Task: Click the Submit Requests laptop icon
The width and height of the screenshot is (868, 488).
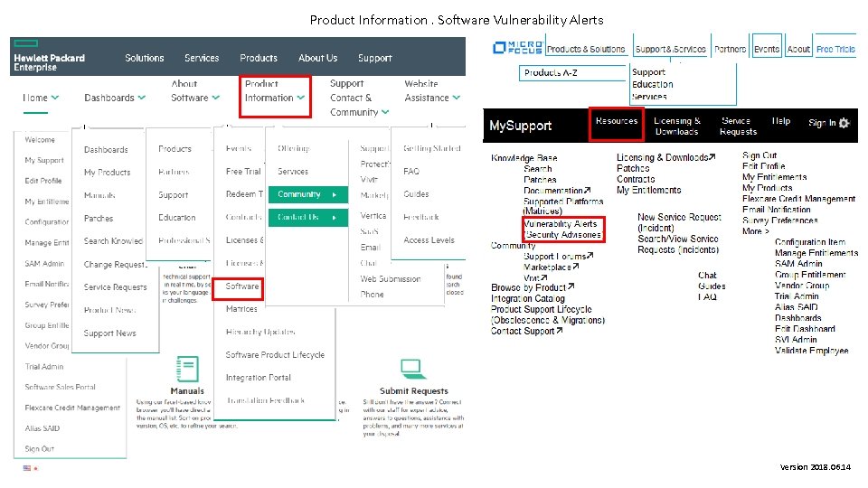Action: (x=411, y=368)
